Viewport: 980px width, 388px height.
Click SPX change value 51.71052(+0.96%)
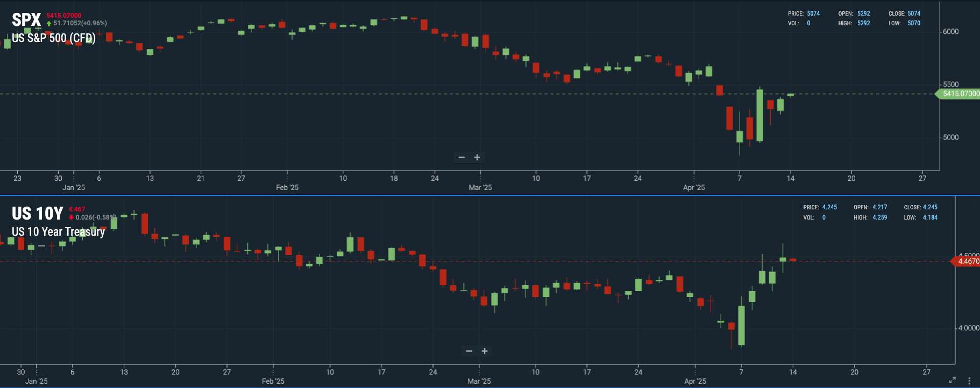pyautogui.click(x=80, y=23)
